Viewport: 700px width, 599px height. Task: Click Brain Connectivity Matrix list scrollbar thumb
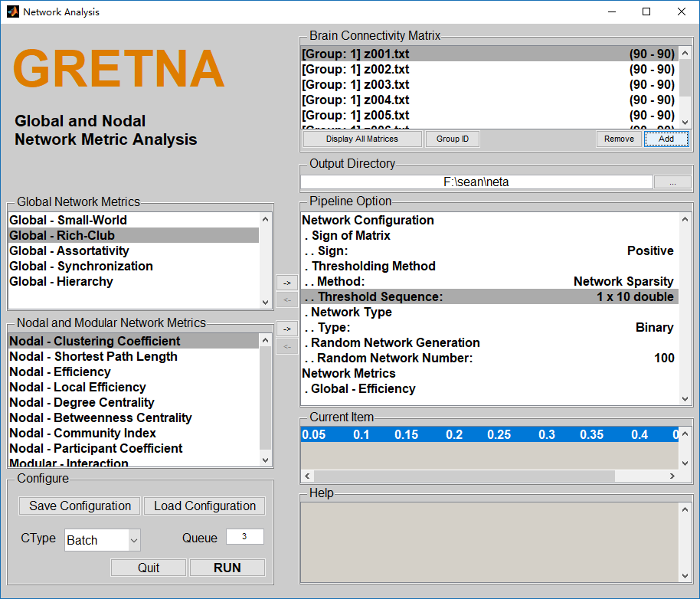(685, 77)
